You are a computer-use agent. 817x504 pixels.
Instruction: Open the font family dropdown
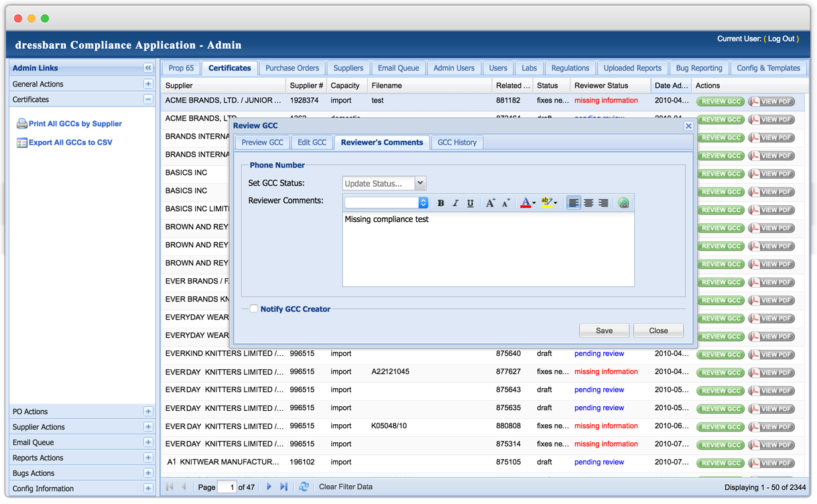423,203
